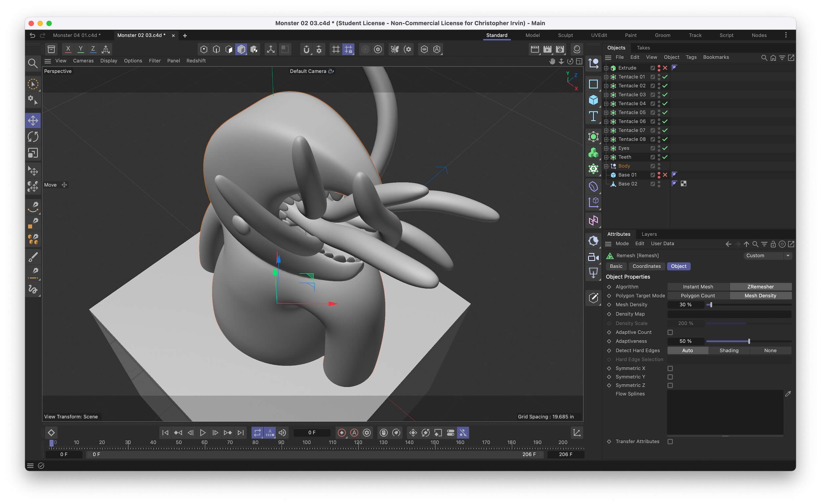Image resolution: width=821 pixels, height=504 pixels.
Task: Select Polygon Count target mode
Action: pyautogui.click(x=698, y=296)
